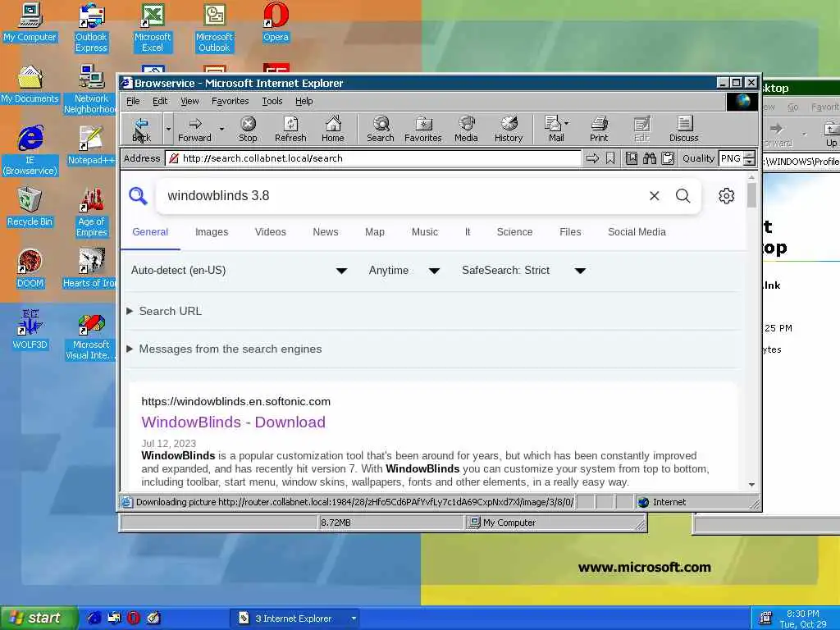
Task: Open the File menu
Action: click(133, 101)
